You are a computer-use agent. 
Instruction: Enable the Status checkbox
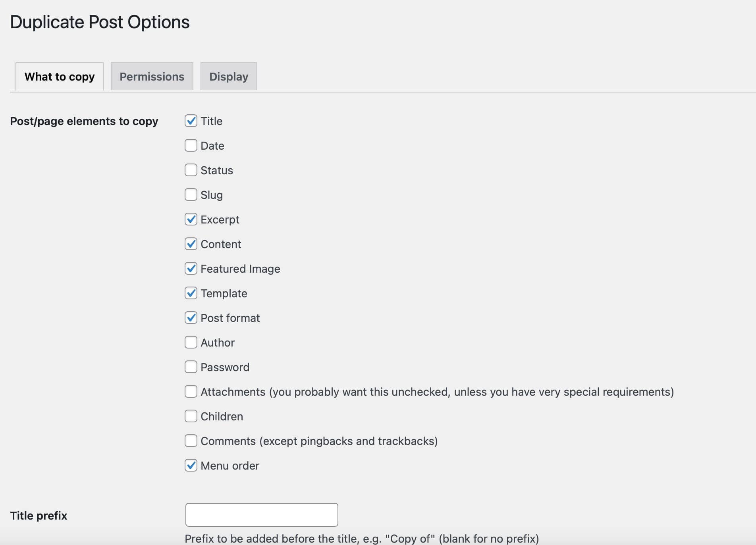pos(191,170)
